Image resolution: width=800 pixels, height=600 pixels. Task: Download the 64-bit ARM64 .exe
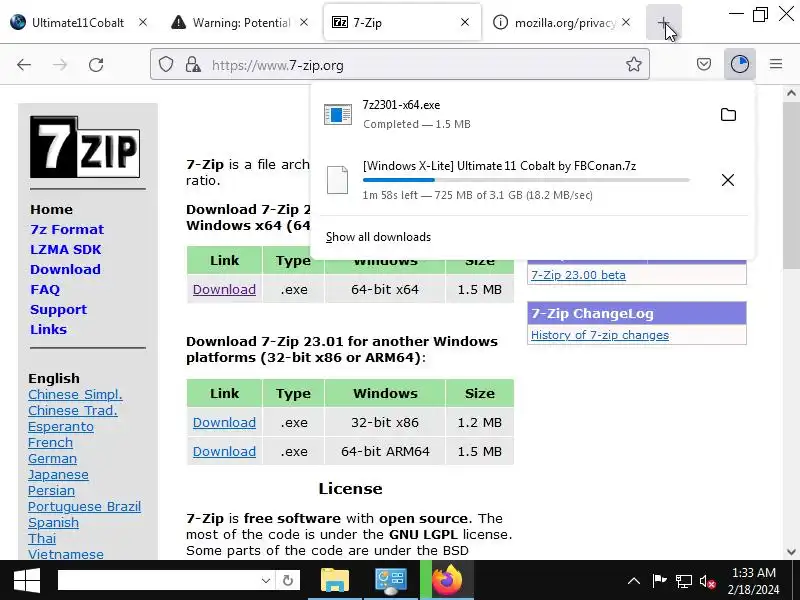coord(224,452)
